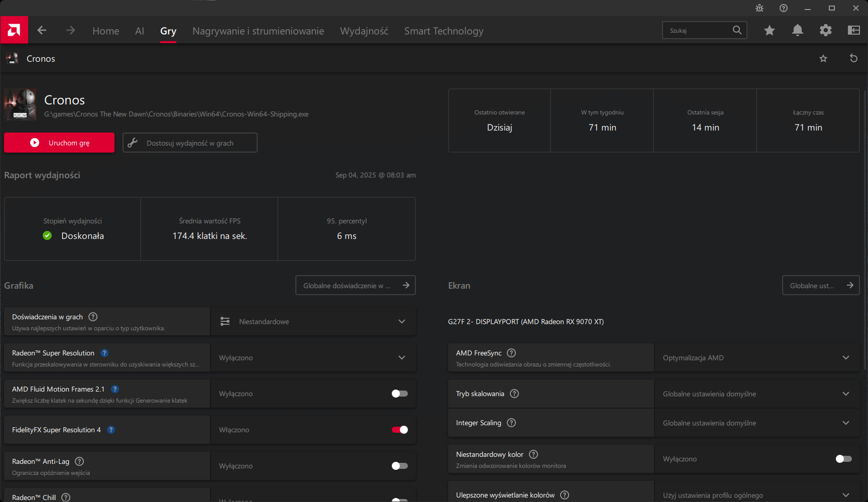Toggle Niestandardowy kolor switch
868x502 pixels.
(x=843, y=459)
